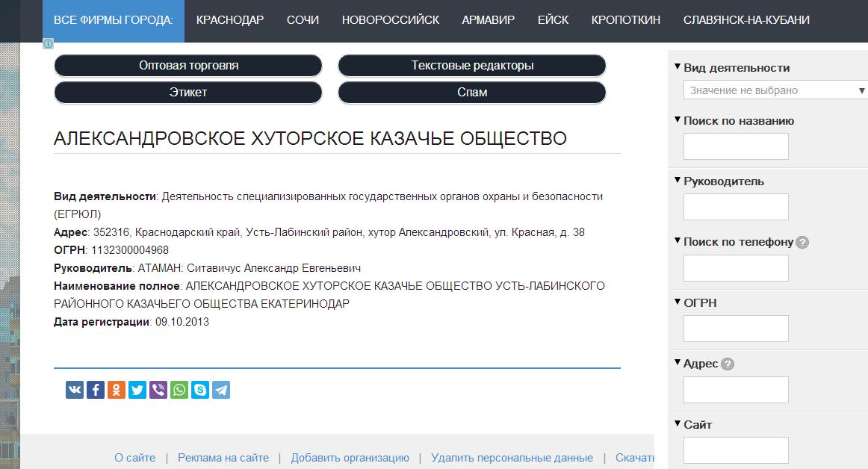Image resolution: width=868 pixels, height=469 pixels.
Task: Open the КРАСНОДАР city menu item
Action: 230,20
